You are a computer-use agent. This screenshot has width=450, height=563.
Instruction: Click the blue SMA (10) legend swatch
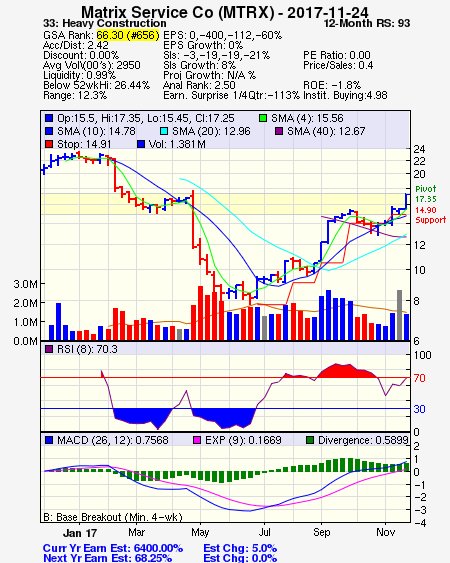coord(49,131)
